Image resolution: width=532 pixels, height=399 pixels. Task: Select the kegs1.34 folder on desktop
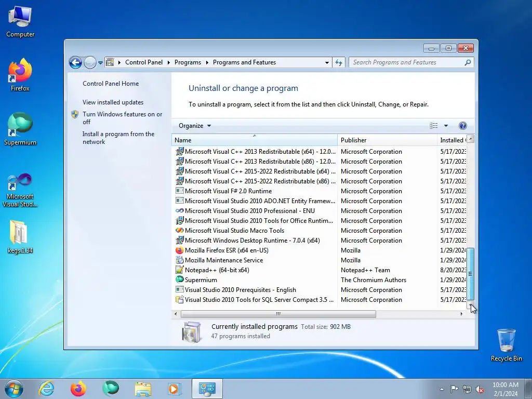(x=20, y=237)
